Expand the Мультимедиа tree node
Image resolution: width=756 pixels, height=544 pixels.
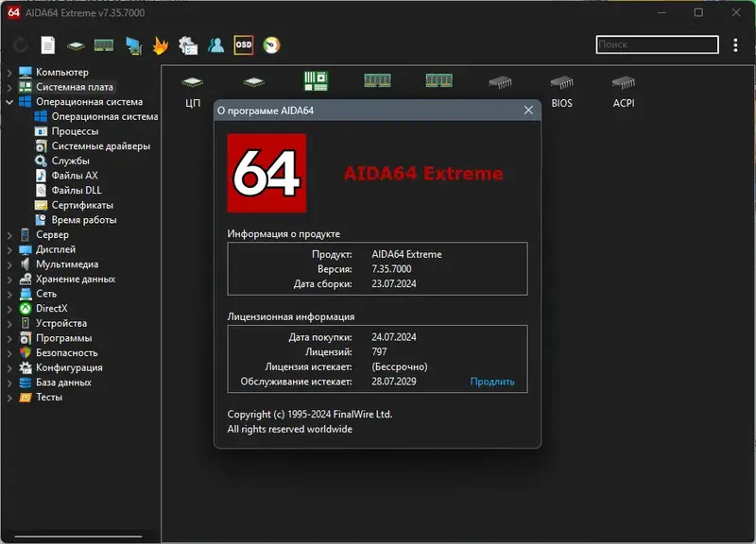point(9,265)
